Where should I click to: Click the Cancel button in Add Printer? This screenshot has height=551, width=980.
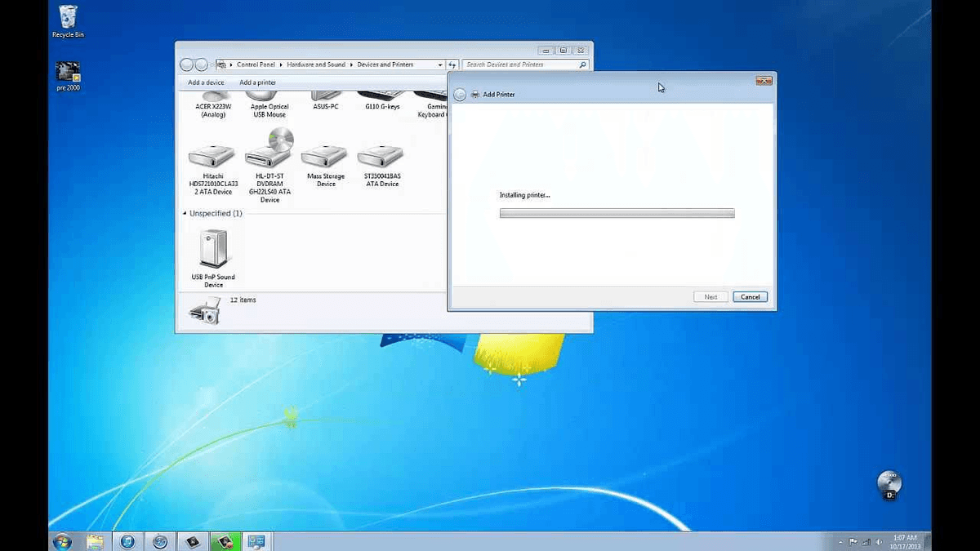(750, 297)
